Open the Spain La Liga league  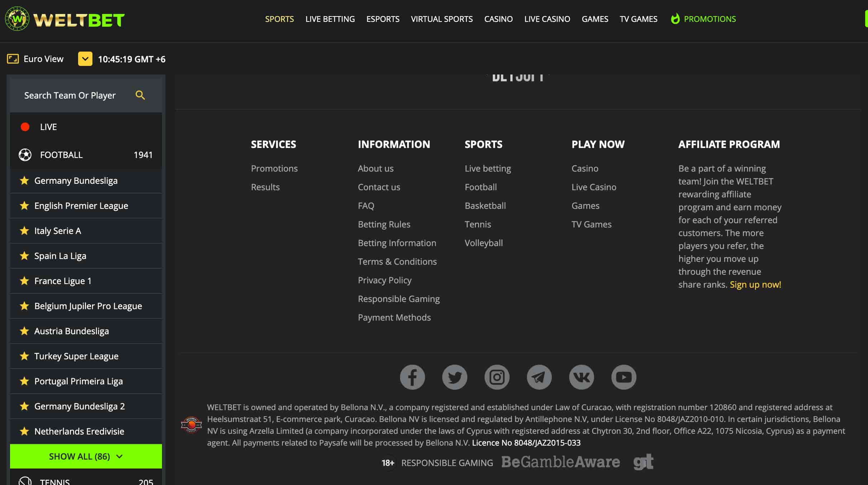[86, 256]
